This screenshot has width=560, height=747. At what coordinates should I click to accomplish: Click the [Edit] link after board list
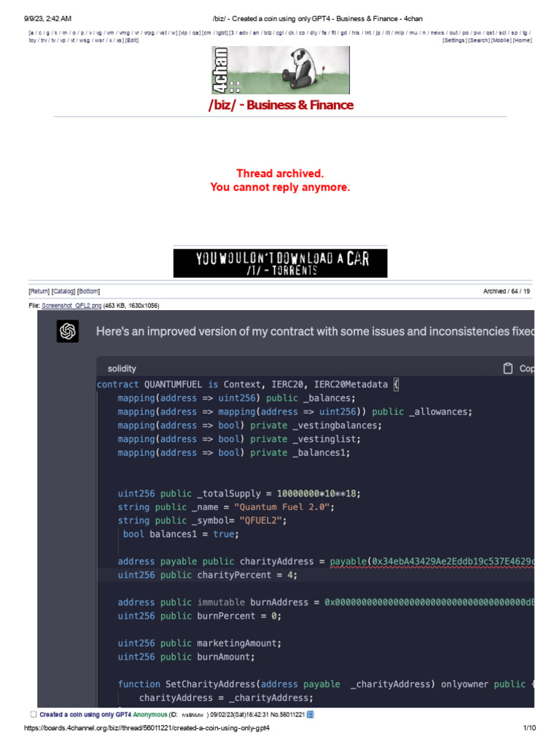[x=132, y=41]
